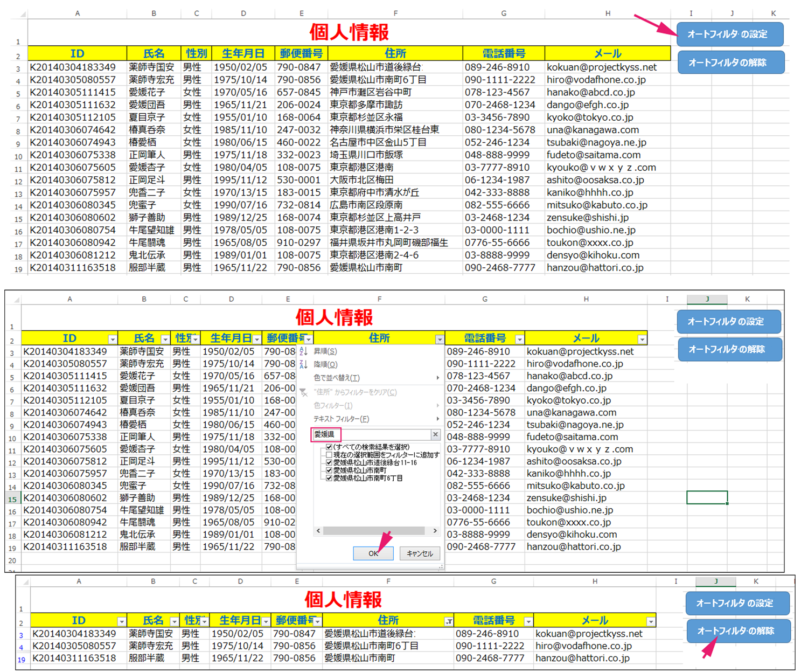The height and width of the screenshot is (672, 808).
Task: Click row header 19 in the three-row filtered sheet
Action: click(22, 659)
